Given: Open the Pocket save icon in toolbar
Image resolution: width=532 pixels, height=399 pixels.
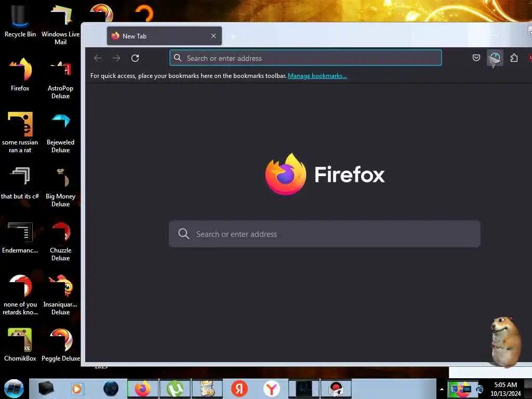Looking at the screenshot, I should 476,58.
